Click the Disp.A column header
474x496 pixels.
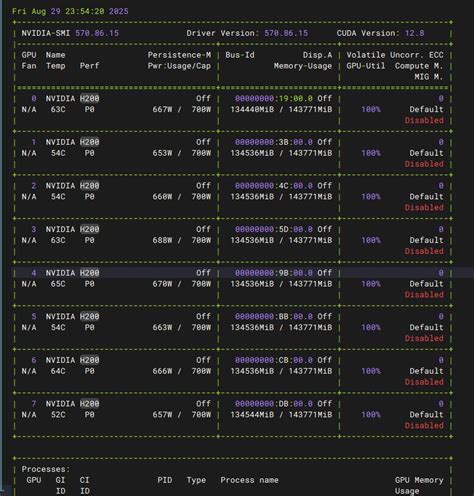(x=317, y=55)
